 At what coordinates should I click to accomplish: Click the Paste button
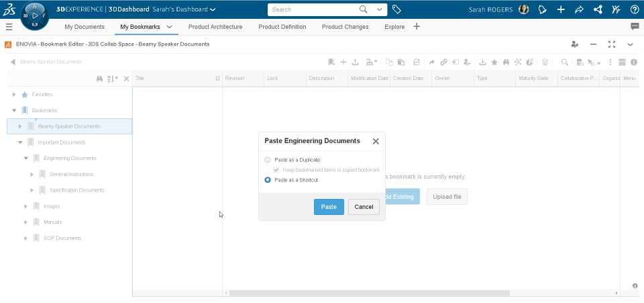pos(329,207)
